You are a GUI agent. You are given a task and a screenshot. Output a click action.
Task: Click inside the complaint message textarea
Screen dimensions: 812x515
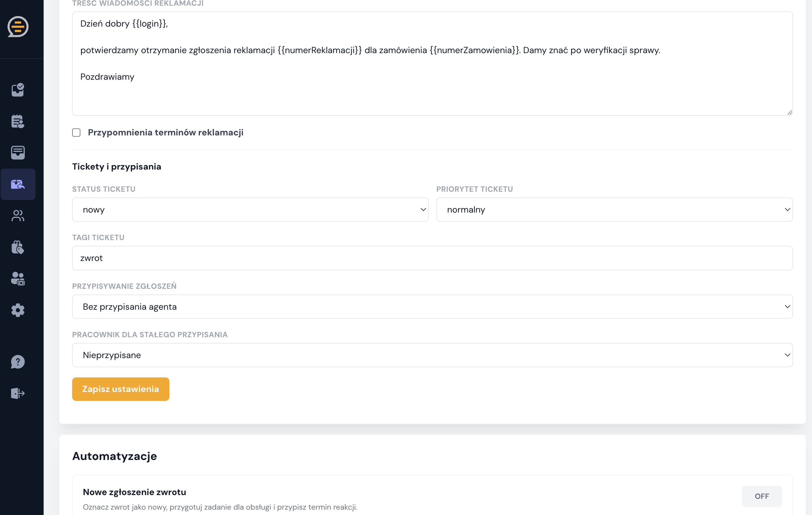(432, 64)
